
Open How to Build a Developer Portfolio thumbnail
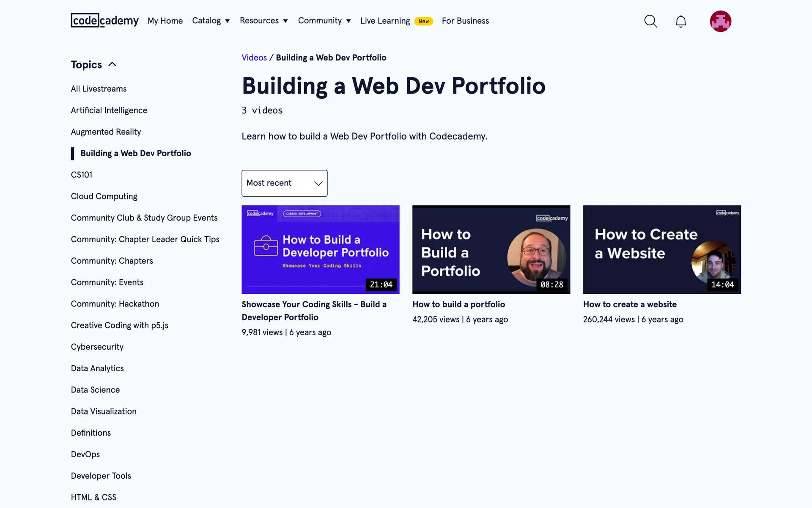click(320, 249)
